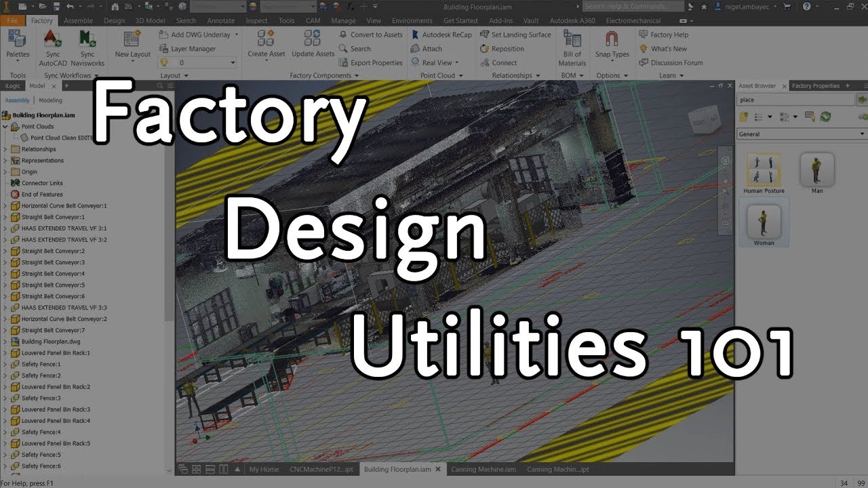Open the Palettes tool in ribbon

tap(18, 44)
